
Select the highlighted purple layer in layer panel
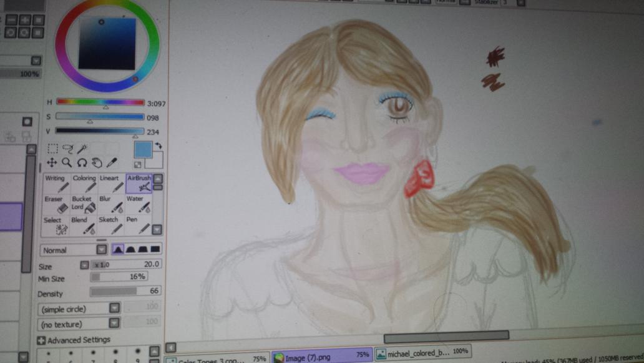(x=11, y=216)
